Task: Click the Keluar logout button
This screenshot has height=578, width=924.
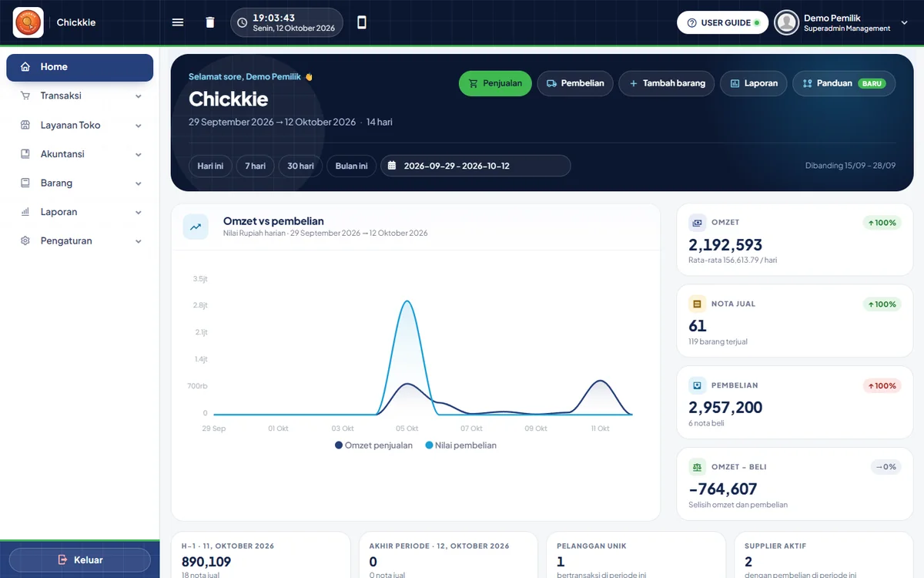Action: [80, 560]
